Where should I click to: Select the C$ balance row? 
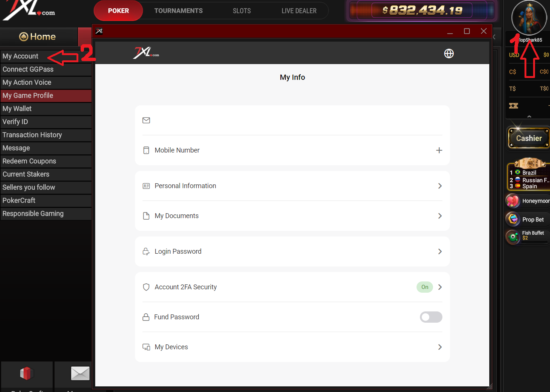[529, 72]
